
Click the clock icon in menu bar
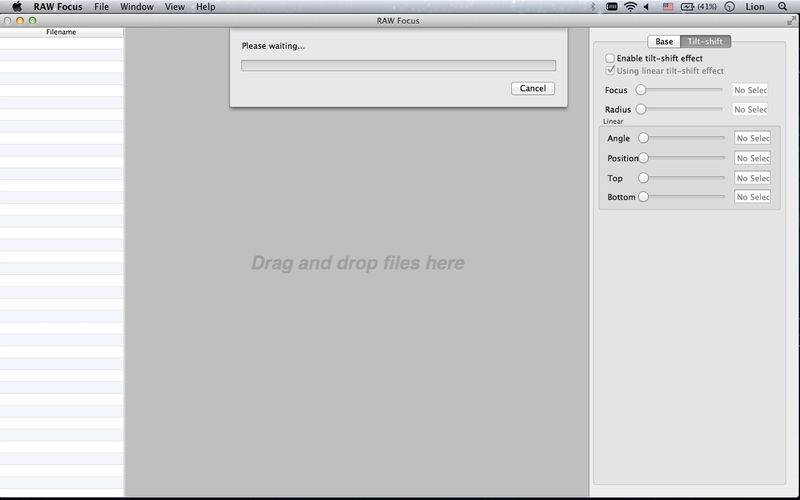pyautogui.click(x=730, y=7)
